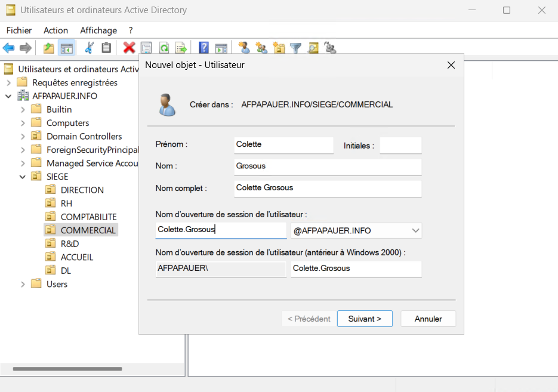558x392 pixels.
Task: Collapse the SIEGE organizational unit
Action: (x=23, y=177)
